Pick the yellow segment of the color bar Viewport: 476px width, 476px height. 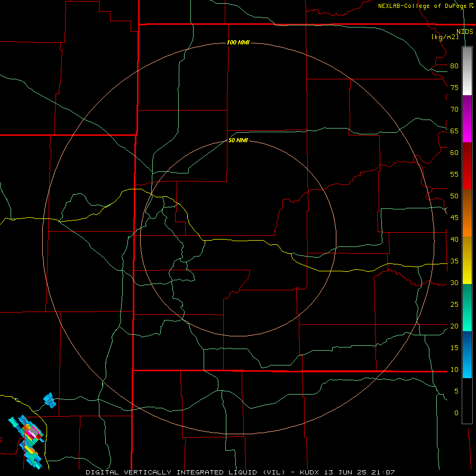(467, 260)
